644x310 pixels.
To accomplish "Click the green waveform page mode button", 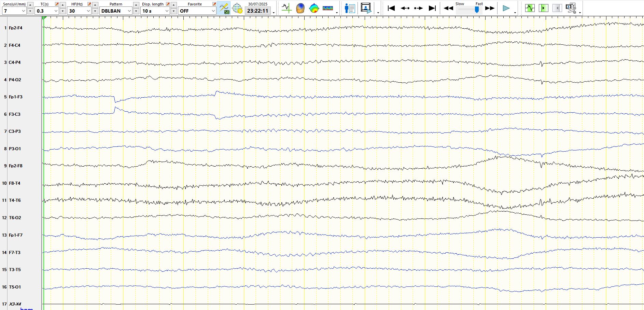I will 530,8.
